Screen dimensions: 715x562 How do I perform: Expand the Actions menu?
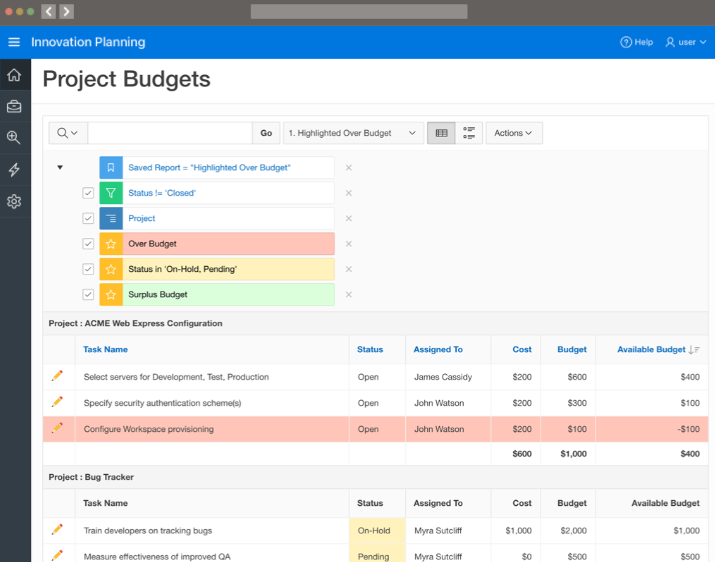coord(514,133)
